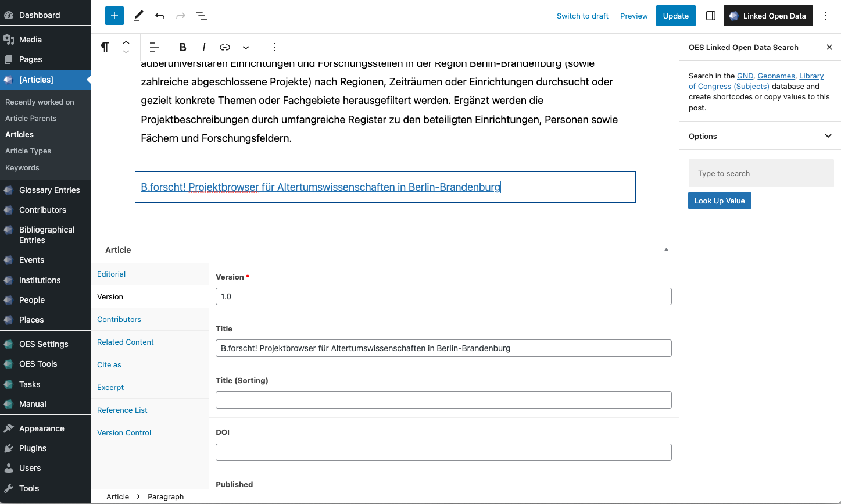This screenshot has width=841, height=504.
Task: Open Places in sidebar
Action: [45, 320]
